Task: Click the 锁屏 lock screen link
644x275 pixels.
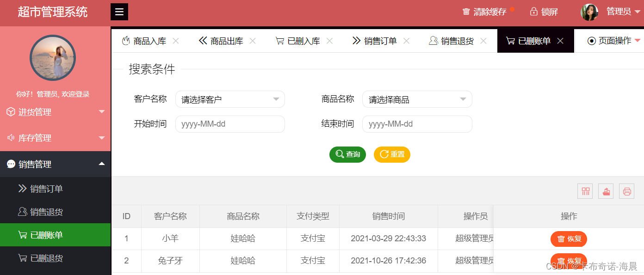Action: pos(550,12)
